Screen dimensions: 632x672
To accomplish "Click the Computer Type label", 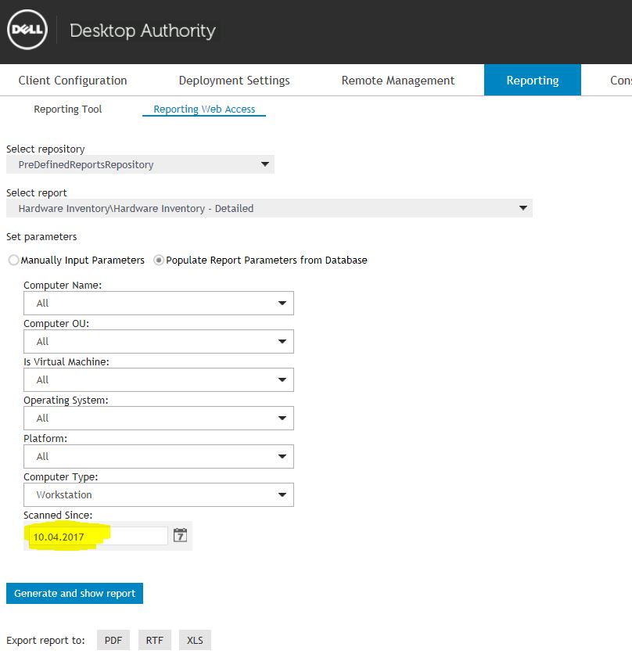I will point(61,477).
